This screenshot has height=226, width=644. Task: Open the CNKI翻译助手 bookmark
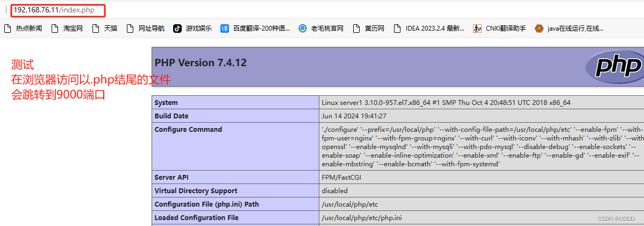(x=499, y=29)
